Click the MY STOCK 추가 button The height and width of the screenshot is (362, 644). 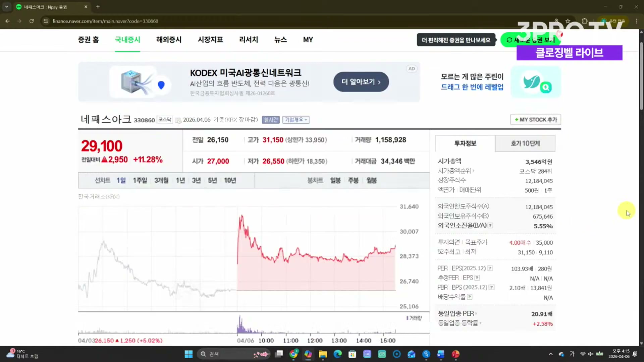click(535, 120)
